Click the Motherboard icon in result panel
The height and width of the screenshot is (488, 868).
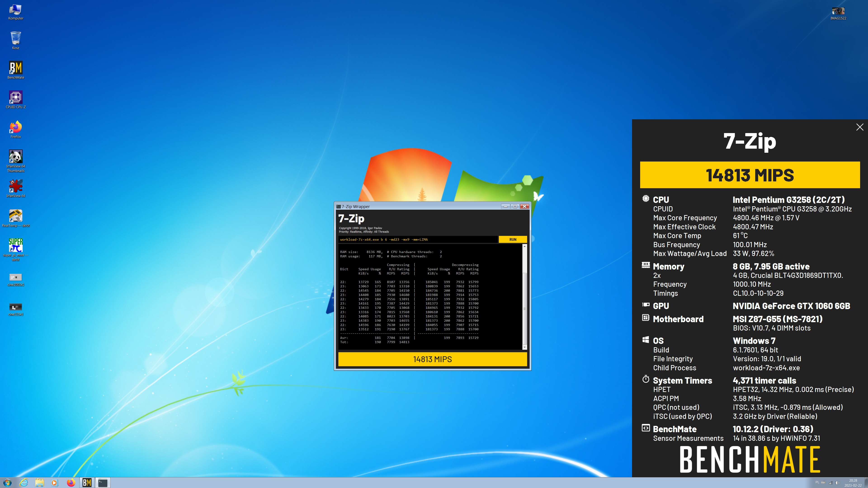[x=645, y=318]
